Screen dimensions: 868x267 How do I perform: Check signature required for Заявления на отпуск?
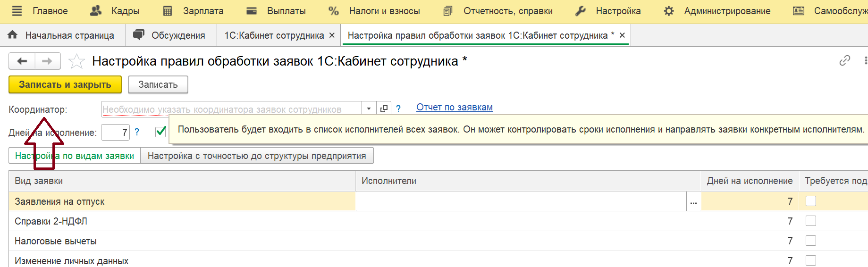811,201
